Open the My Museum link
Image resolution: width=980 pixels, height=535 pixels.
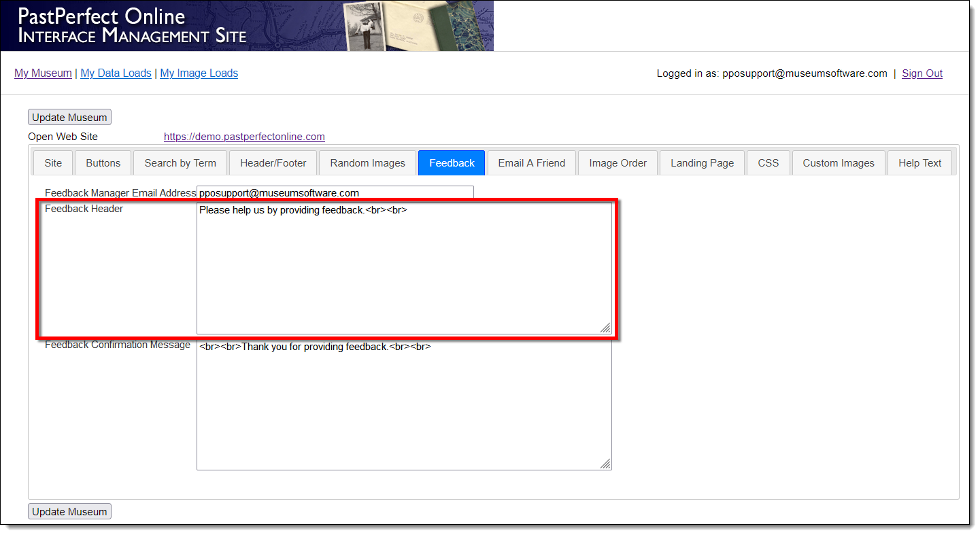(43, 73)
